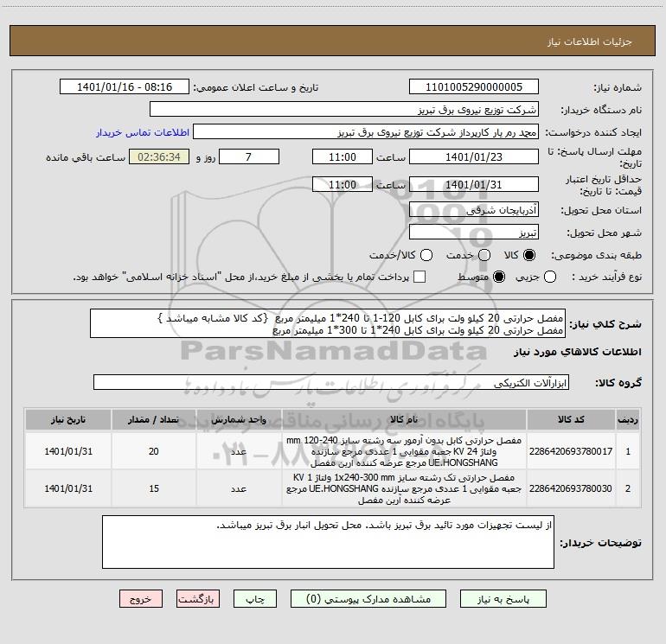
Task: Click the توضیحات خریدار text area
Action: point(328,542)
